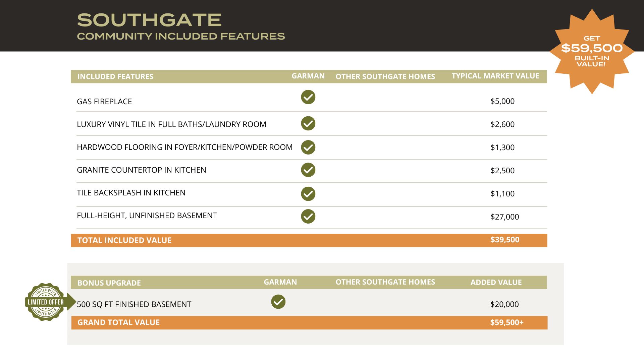This screenshot has width=644, height=362.
Task: Click the Granite Countertop checkmark icon
Action: click(308, 170)
